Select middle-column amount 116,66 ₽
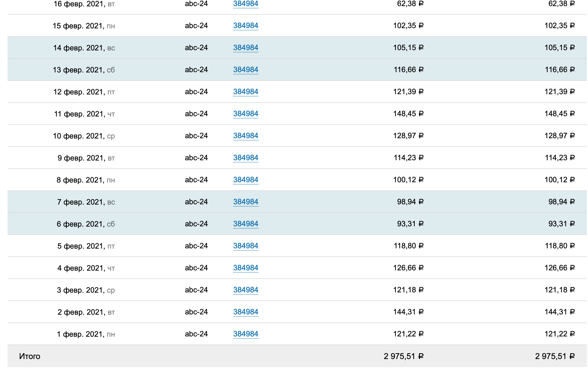 pyautogui.click(x=409, y=70)
